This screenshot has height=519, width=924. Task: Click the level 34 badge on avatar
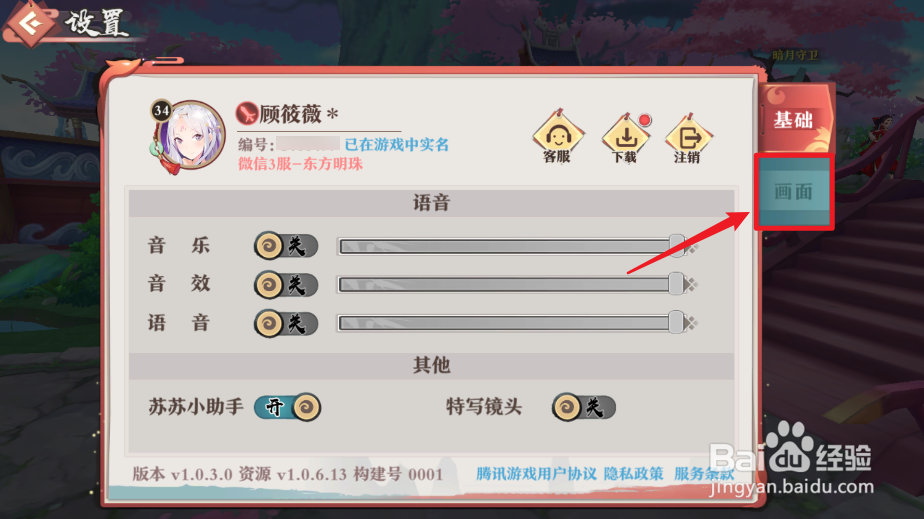(161, 110)
